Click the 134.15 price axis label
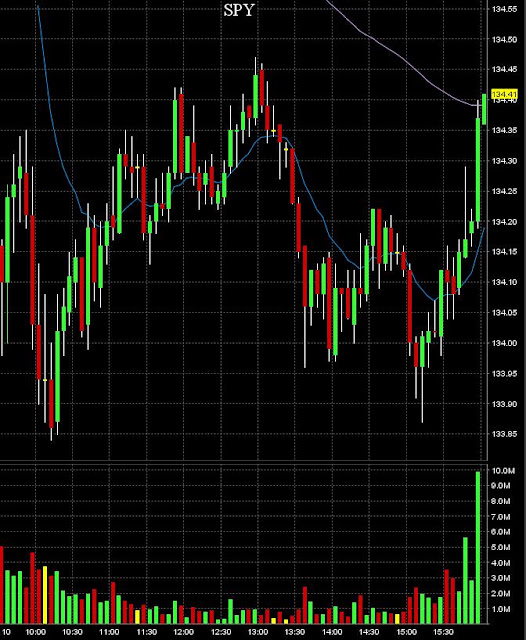The height and width of the screenshot is (640, 526). (504, 252)
